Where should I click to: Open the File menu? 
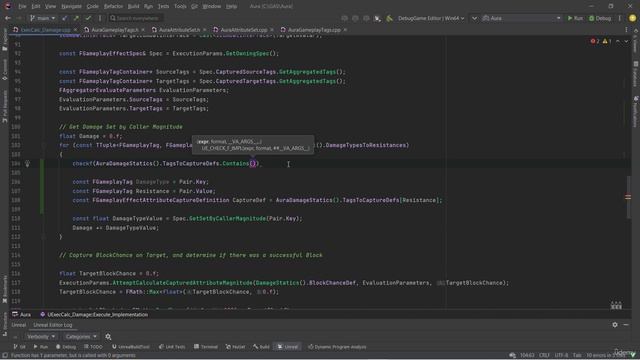point(22,6)
